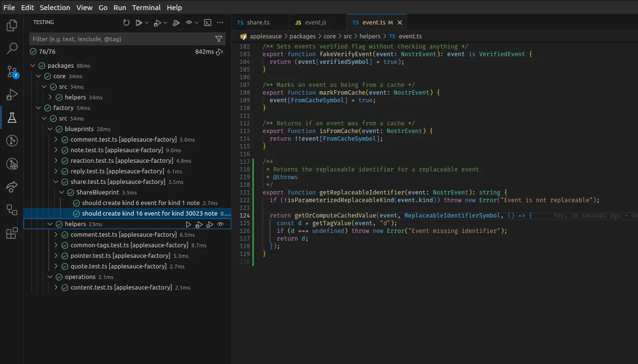The image size is (638, 364).
Task: Show test output terminal icon
Action: point(208,23)
